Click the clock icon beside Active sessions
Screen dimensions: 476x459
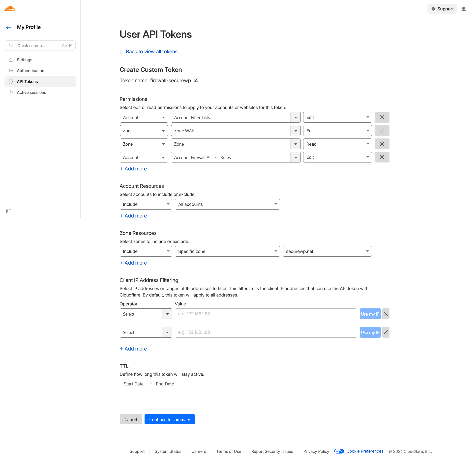11,92
